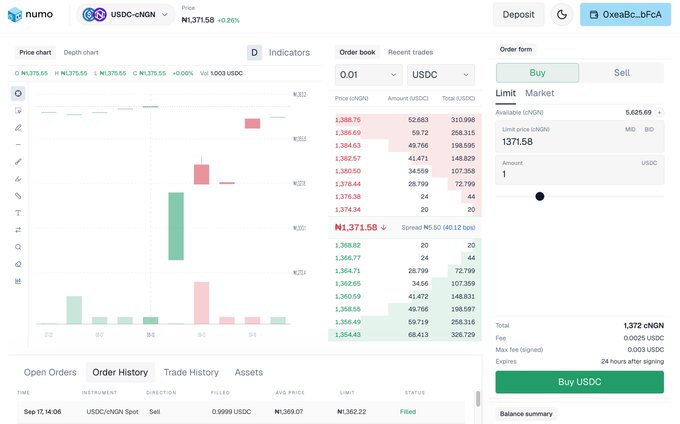Image resolution: width=680 pixels, height=424 pixels.
Task: Set limit price to MID
Action: [630, 129]
